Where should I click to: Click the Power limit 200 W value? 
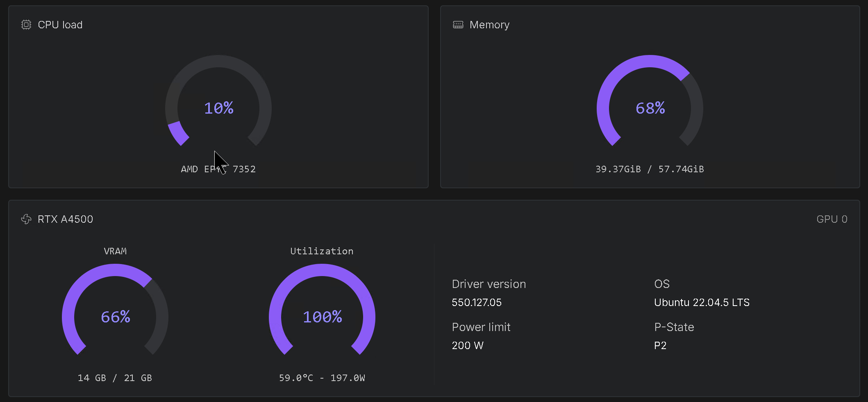coord(468,345)
